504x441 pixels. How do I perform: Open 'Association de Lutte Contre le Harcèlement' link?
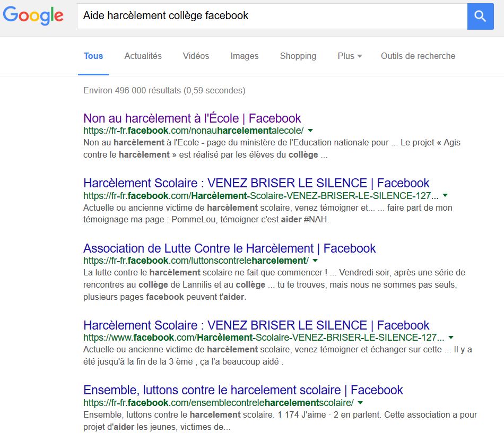tap(229, 248)
